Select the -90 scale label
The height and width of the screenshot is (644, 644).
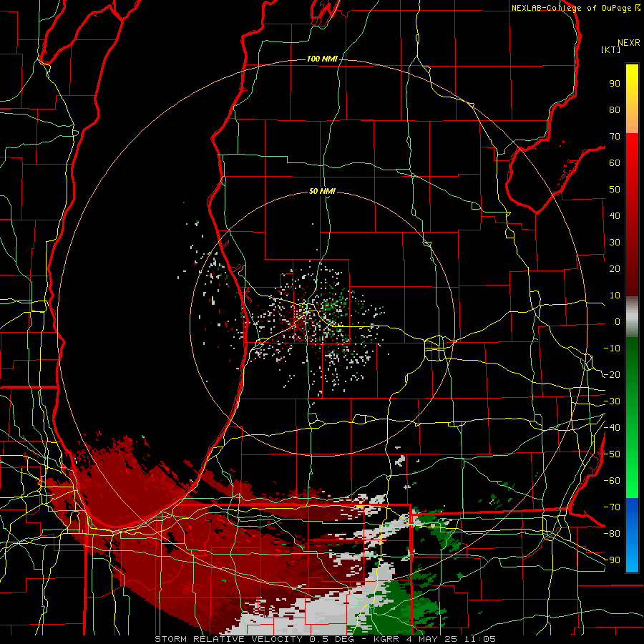point(612,560)
